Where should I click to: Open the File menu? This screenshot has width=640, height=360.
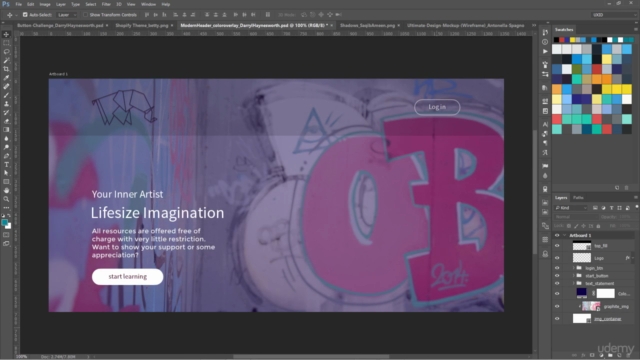[x=18, y=4]
